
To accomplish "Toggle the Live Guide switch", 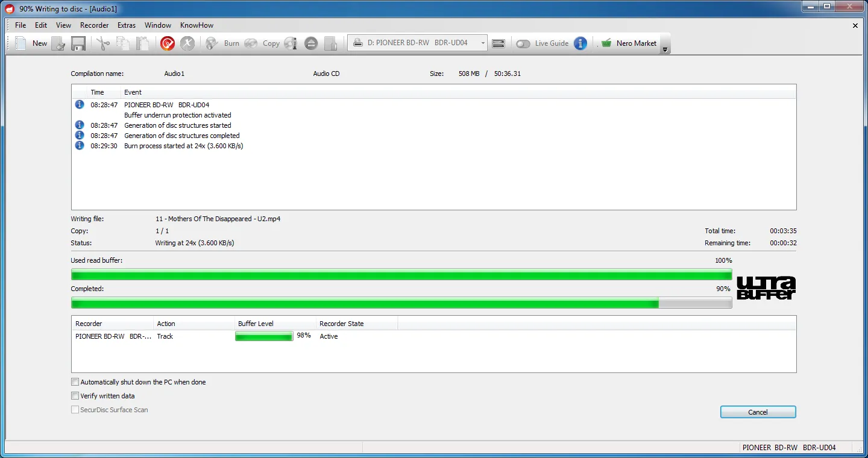I will pos(523,43).
